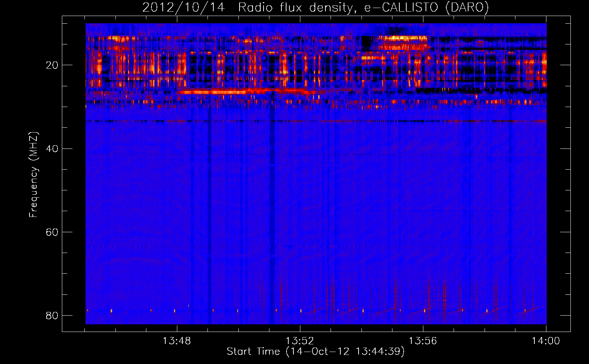This screenshot has width=589, height=364.
Task: Click the plot title '2012/10/14 Radio flux density, e-CALLISTO (DARO)'
Action: coord(315,7)
